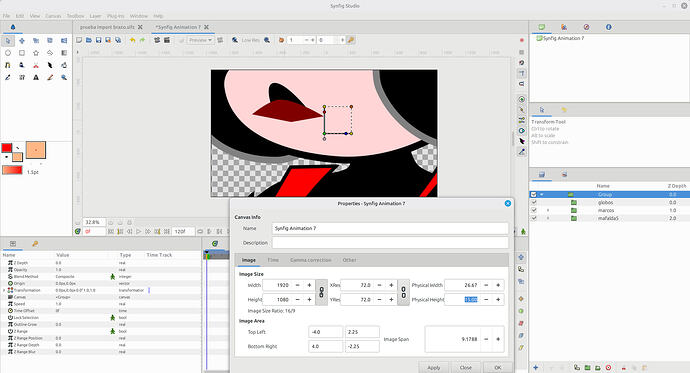
Task: Open the Layer menu
Action: point(95,16)
